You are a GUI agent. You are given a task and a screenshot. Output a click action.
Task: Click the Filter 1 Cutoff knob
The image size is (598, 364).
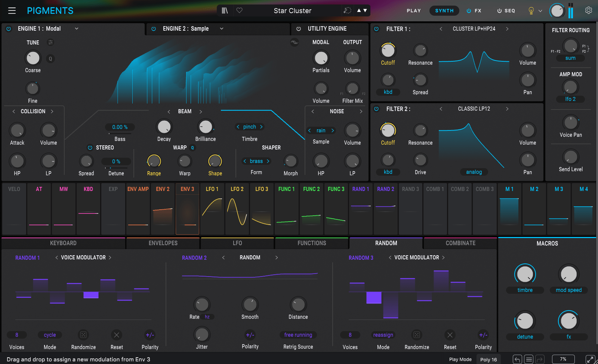388,50
